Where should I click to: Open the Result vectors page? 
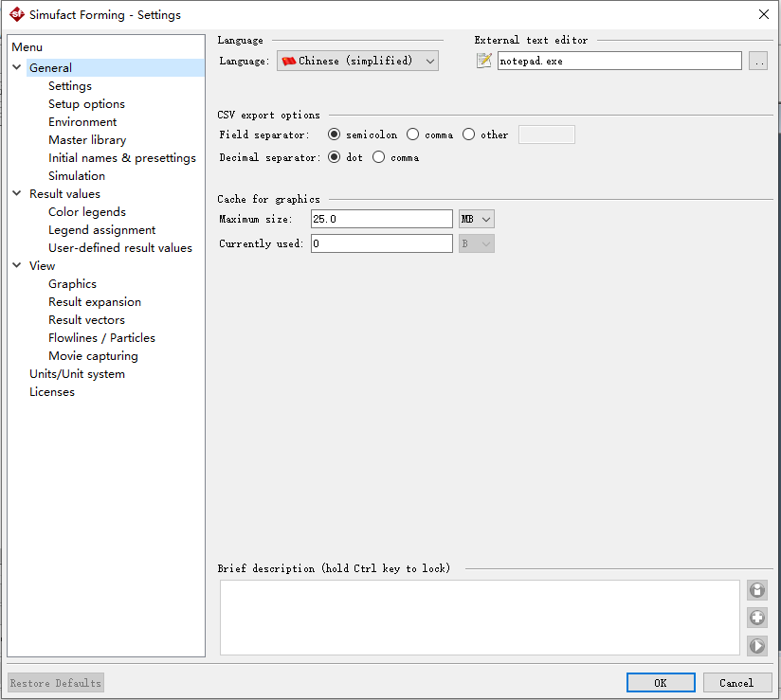click(86, 319)
